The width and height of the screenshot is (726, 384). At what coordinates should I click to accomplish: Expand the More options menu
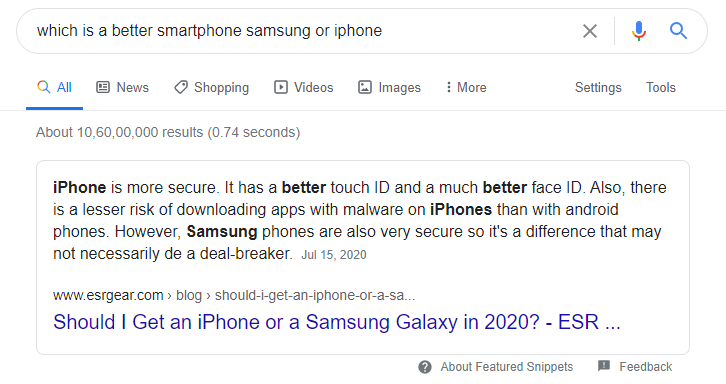(x=466, y=88)
